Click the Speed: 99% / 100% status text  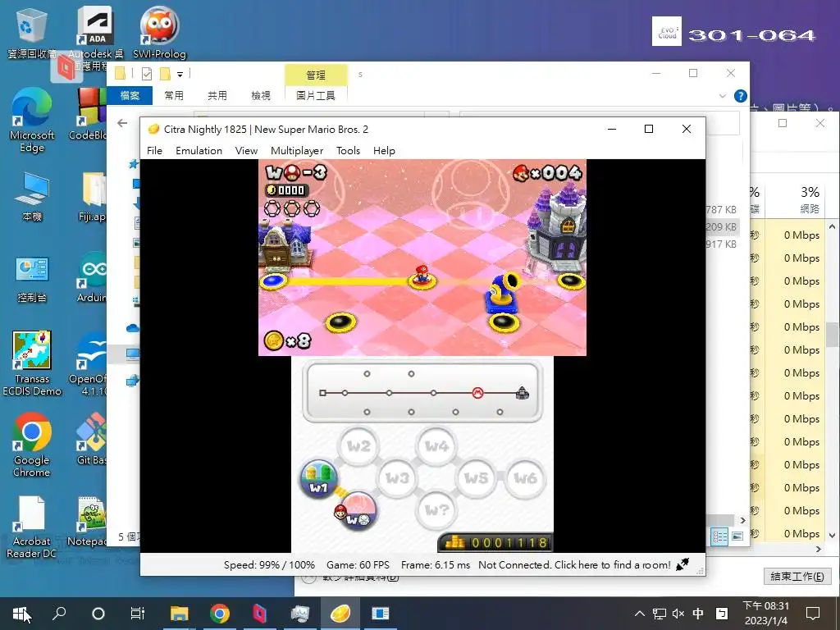click(269, 564)
